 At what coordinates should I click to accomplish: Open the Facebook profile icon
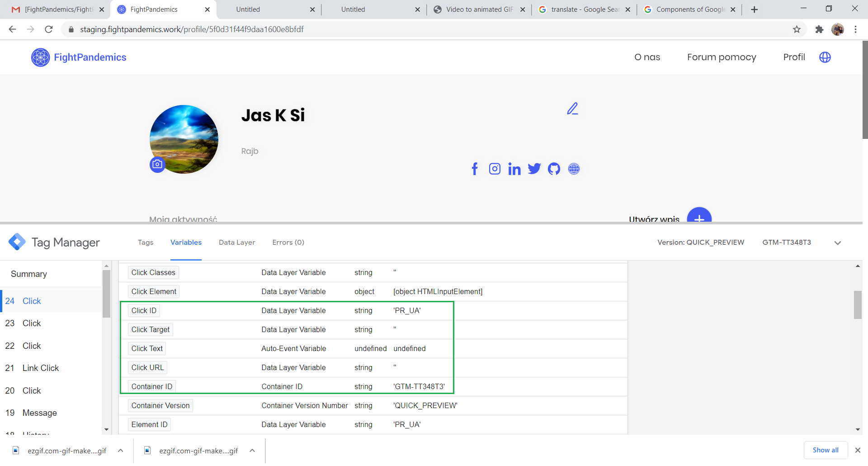coord(475,169)
